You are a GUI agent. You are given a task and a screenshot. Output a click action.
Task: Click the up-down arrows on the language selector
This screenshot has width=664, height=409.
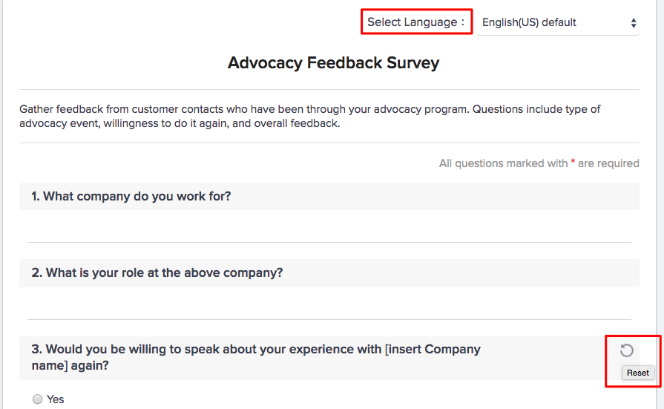(633, 22)
